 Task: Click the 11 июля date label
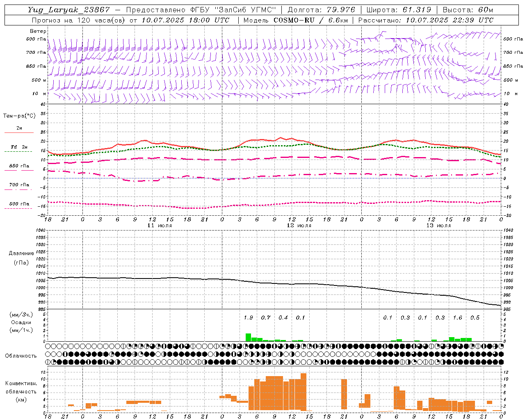pos(160,226)
